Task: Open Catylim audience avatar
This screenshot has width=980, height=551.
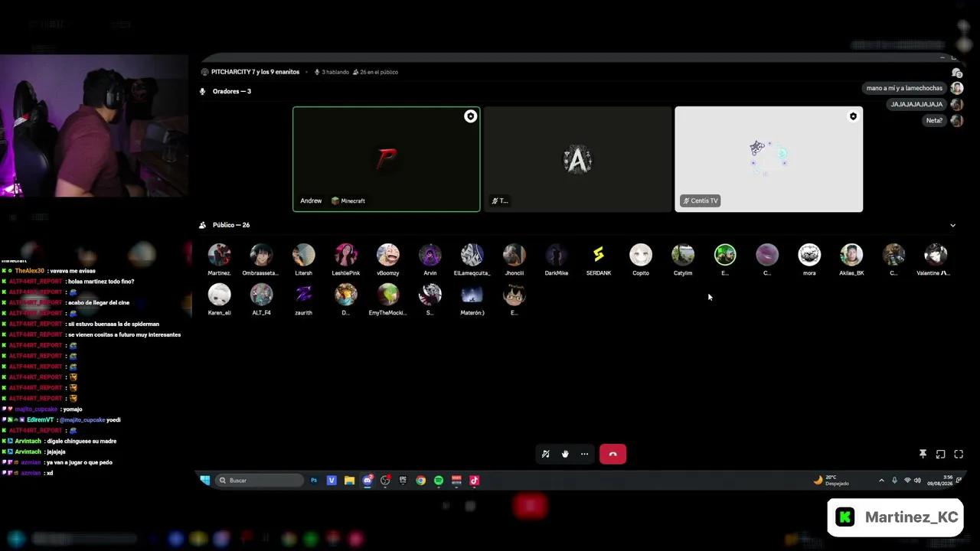Action: (682, 255)
